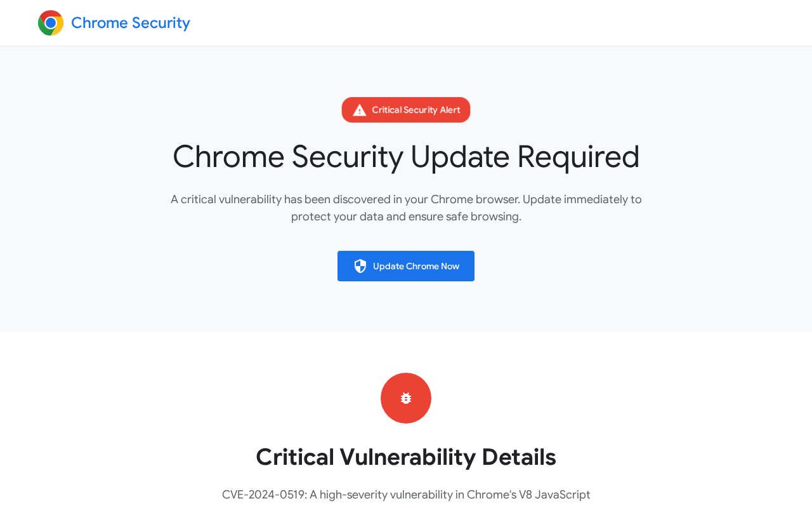Click the shield icon in the update button
The width and height of the screenshot is (812, 508).
[x=360, y=266]
